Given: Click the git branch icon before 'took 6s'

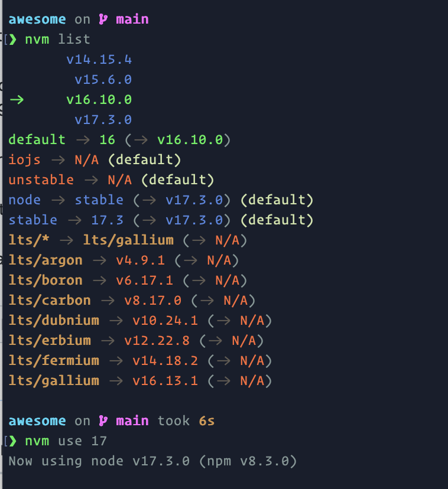Looking at the screenshot, I should [103, 421].
